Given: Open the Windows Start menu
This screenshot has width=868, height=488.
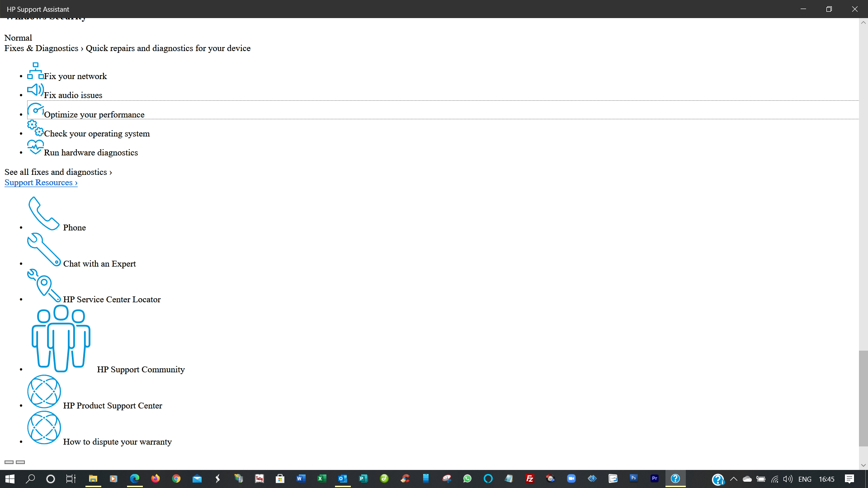Looking at the screenshot, I should pyautogui.click(x=10, y=479).
